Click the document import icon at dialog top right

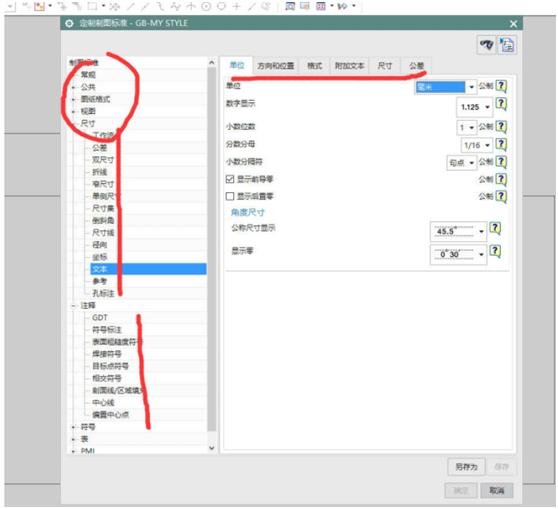click(x=507, y=45)
